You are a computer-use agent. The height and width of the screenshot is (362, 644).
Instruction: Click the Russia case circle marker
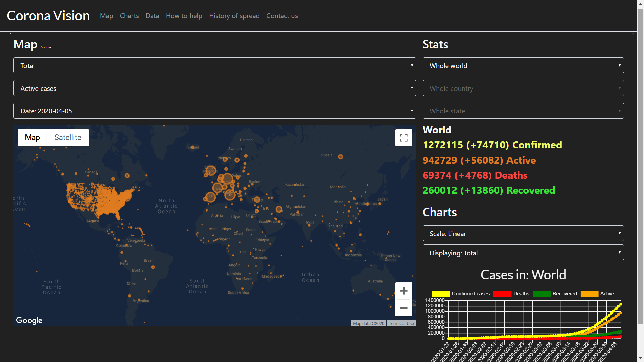[340, 157]
